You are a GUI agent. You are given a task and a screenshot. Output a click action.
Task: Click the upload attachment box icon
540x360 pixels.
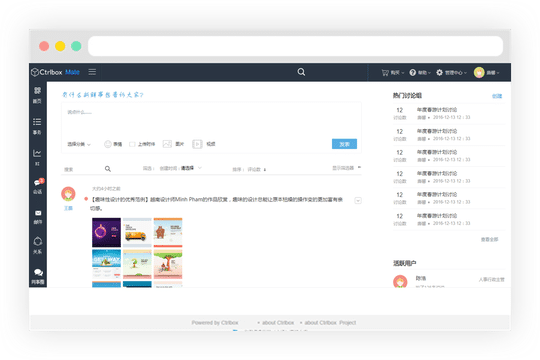[x=132, y=144]
